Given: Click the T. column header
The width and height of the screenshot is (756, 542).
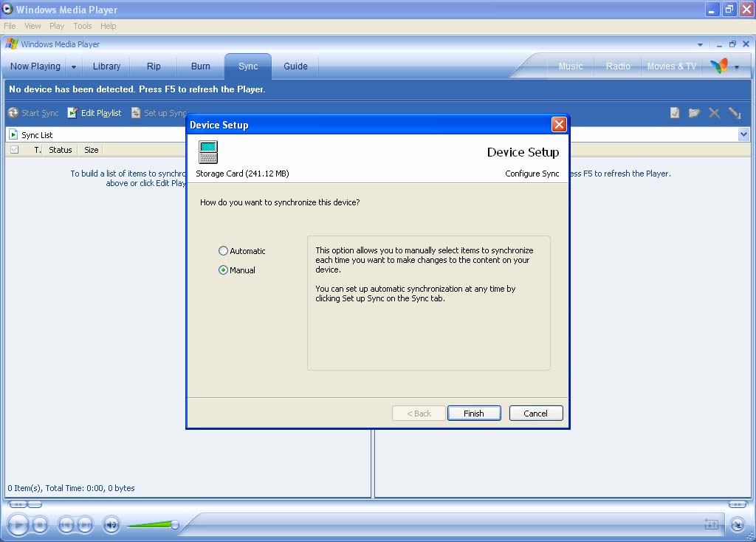Looking at the screenshot, I should coord(37,150).
